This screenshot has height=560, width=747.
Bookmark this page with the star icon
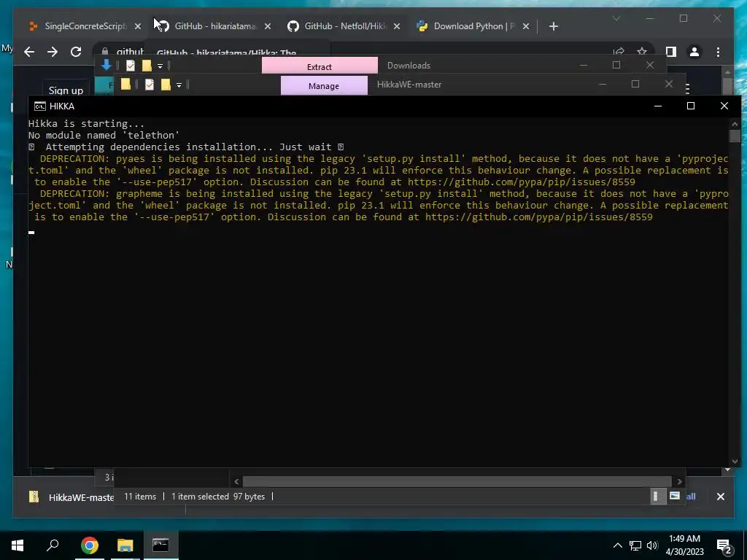tap(642, 52)
